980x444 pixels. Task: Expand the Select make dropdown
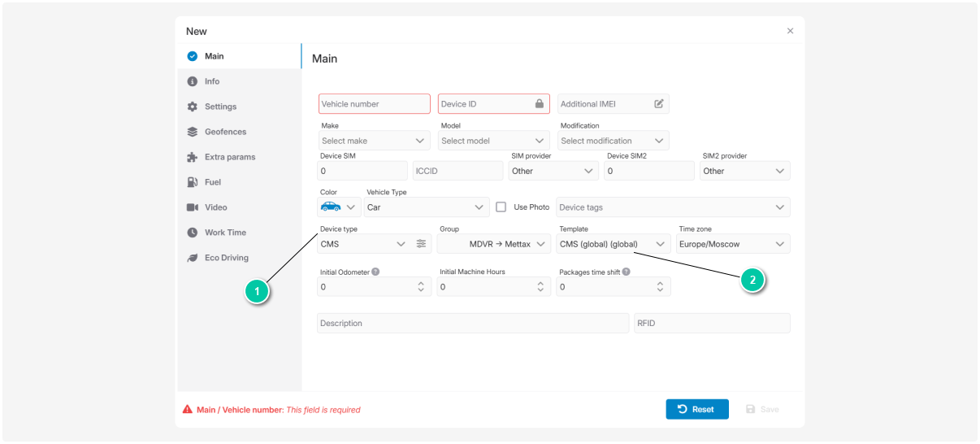click(374, 141)
